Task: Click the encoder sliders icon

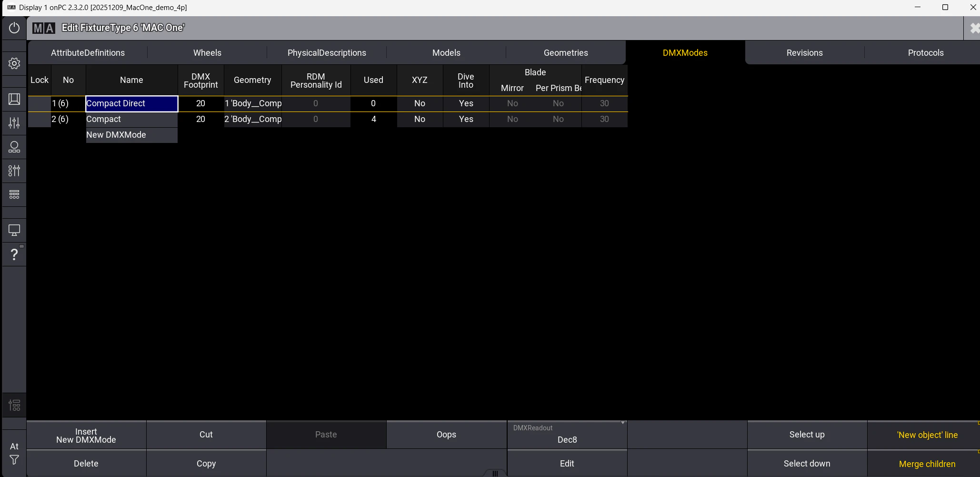Action: tap(14, 171)
